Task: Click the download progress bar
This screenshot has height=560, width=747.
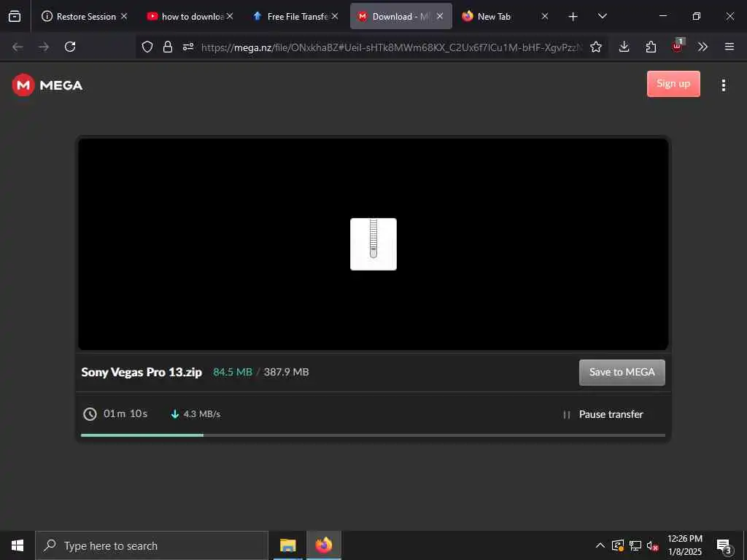Action: [373, 435]
